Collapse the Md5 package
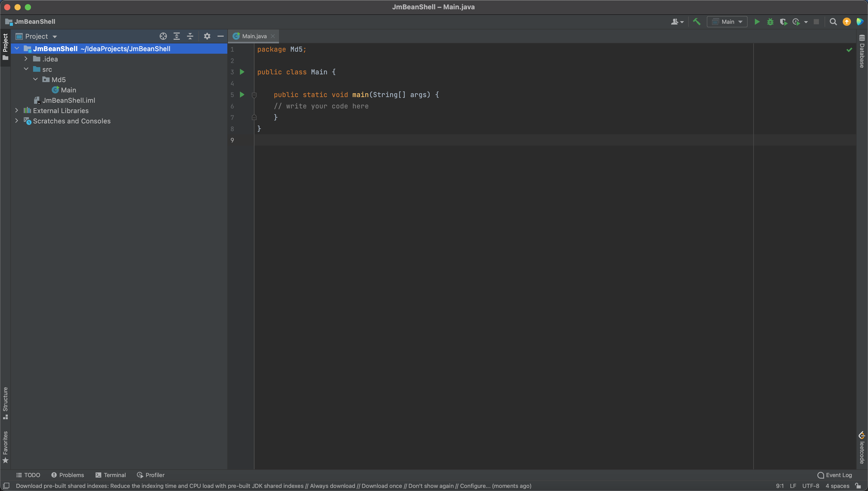This screenshot has height=491, width=868. [35, 79]
